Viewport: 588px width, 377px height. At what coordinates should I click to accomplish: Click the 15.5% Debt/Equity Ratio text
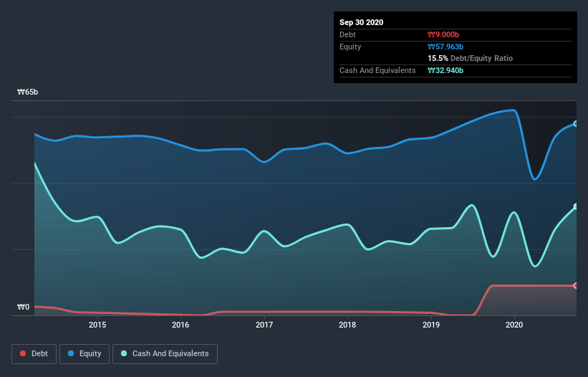click(x=471, y=59)
